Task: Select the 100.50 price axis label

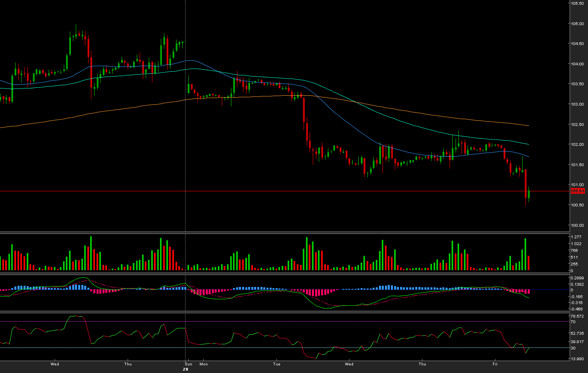Action: click(577, 205)
